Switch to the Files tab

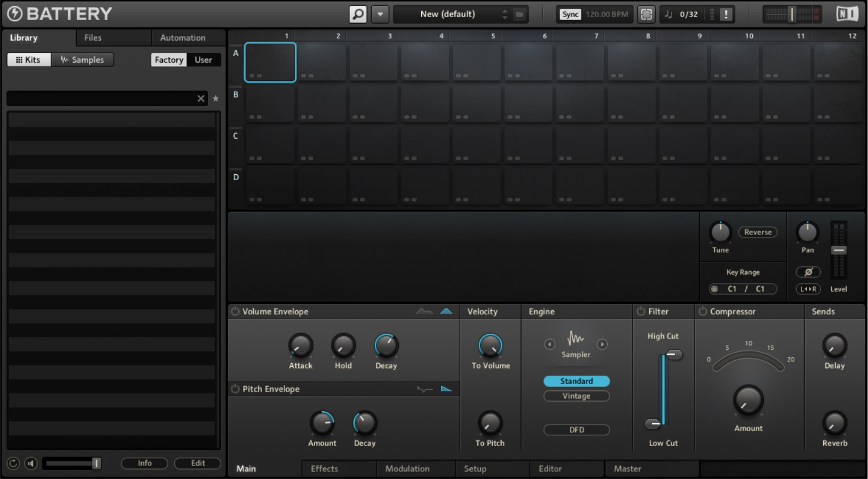93,38
